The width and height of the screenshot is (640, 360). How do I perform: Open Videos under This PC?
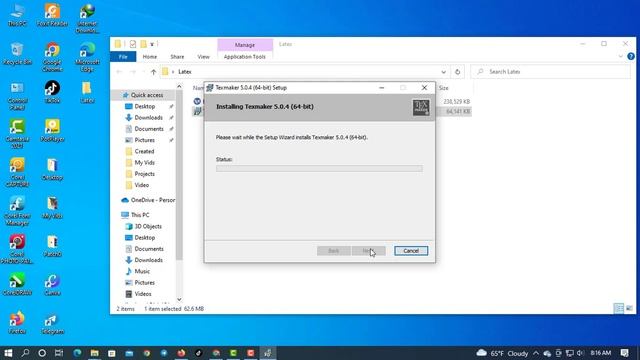tap(143, 294)
